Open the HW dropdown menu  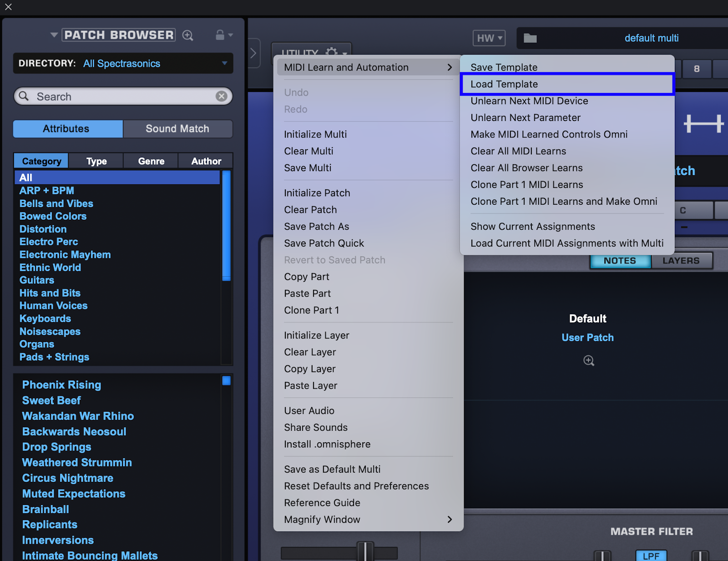489,38
